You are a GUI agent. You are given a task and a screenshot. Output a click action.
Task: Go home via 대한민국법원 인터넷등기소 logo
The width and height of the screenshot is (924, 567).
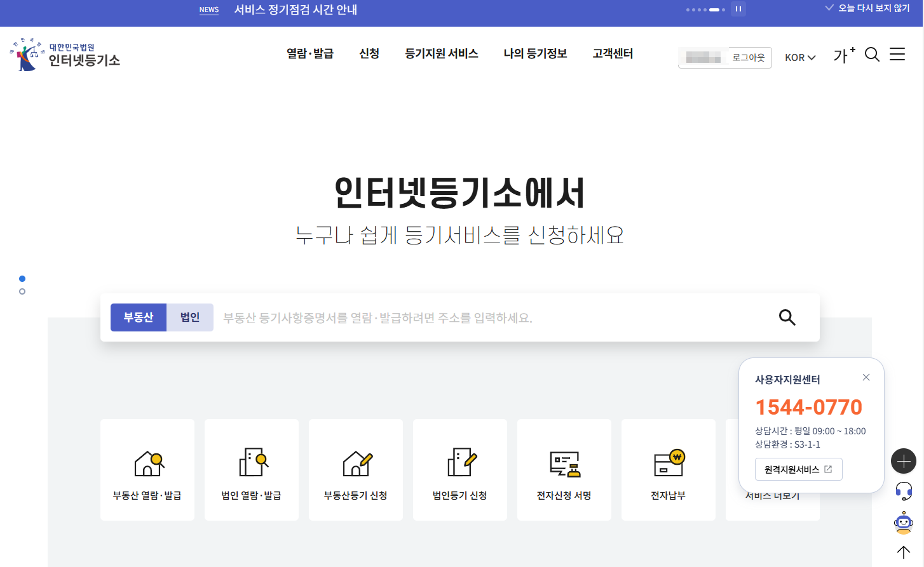(65, 55)
